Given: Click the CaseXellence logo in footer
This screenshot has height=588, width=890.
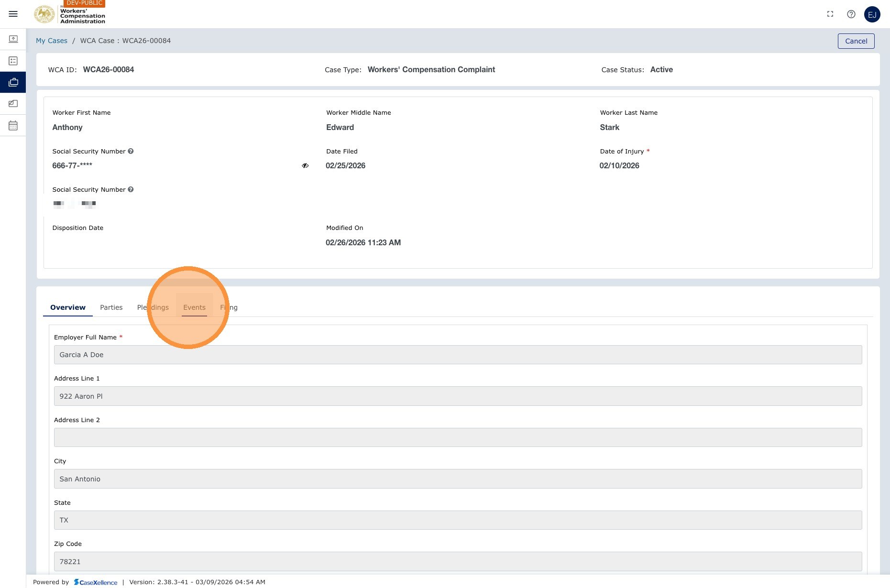Looking at the screenshot, I should click(96, 582).
